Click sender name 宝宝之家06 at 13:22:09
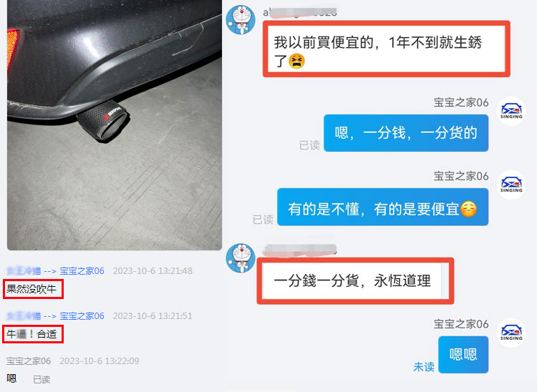 (x=29, y=361)
